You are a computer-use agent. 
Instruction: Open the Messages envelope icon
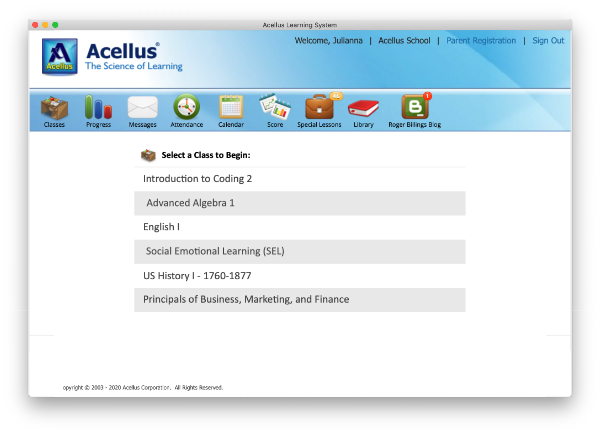142,108
